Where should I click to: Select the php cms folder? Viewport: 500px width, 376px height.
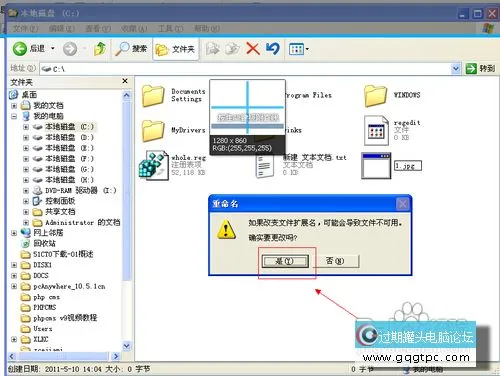[x=46, y=297]
